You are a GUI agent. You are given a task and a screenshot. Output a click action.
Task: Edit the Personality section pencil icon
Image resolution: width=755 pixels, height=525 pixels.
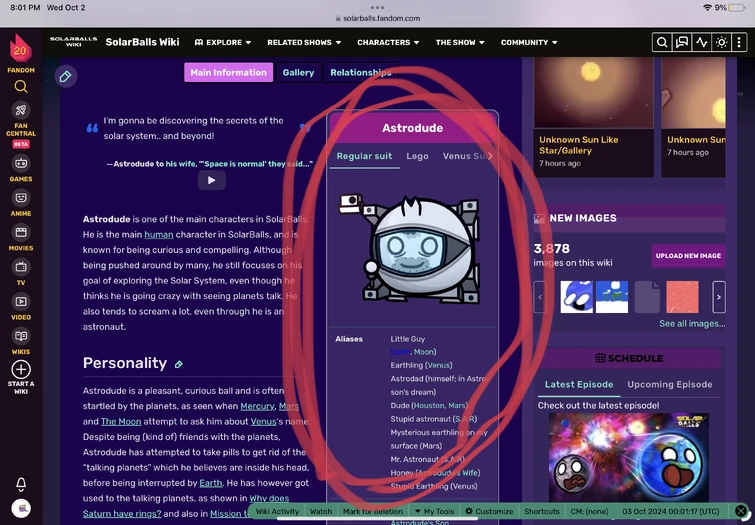pyautogui.click(x=179, y=365)
